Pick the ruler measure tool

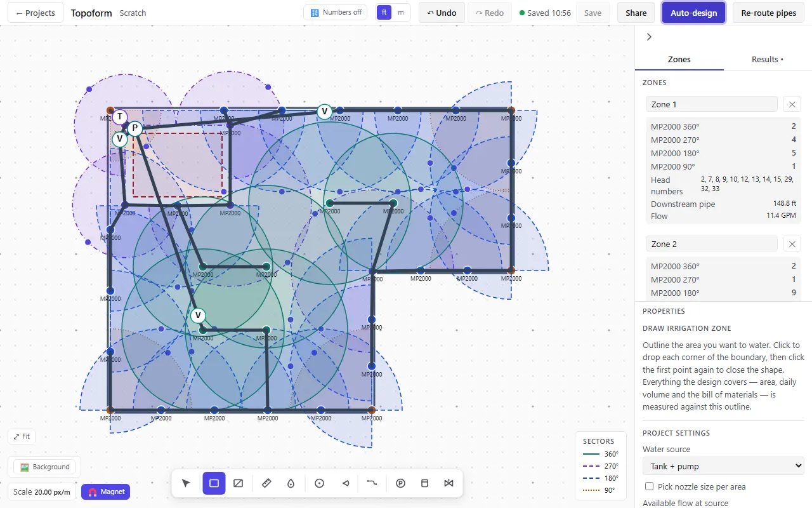pos(266,483)
